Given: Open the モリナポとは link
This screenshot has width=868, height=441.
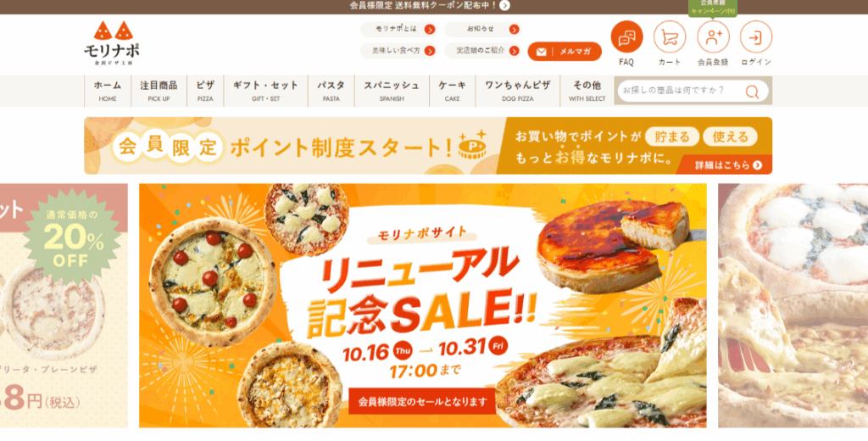Looking at the screenshot, I should (x=398, y=30).
